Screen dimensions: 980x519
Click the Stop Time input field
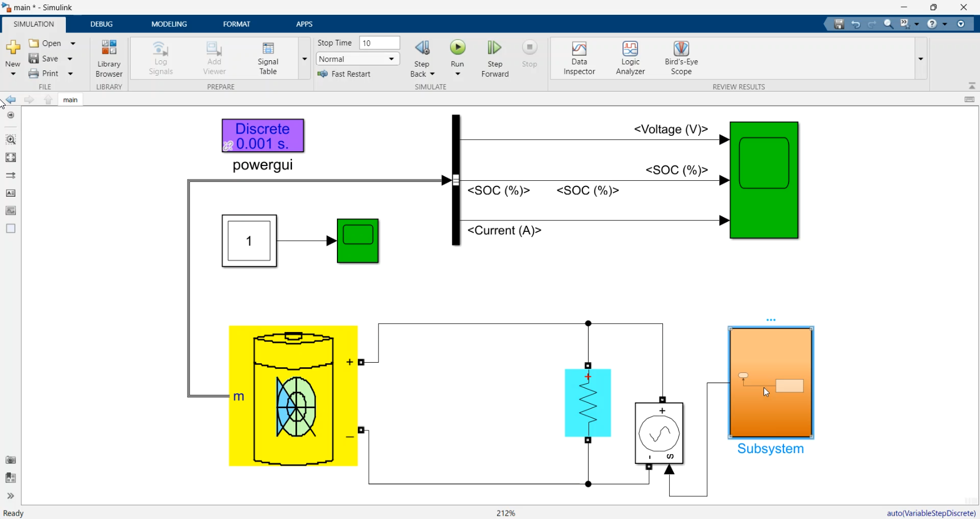(380, 43)
